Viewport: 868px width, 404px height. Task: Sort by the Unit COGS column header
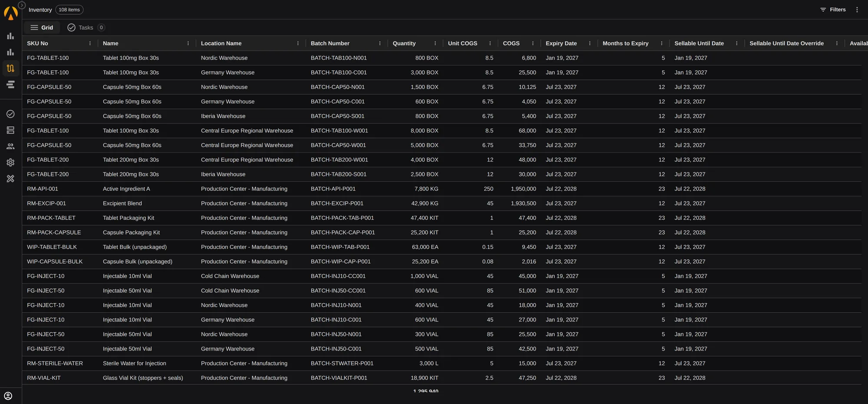[462, 43]
